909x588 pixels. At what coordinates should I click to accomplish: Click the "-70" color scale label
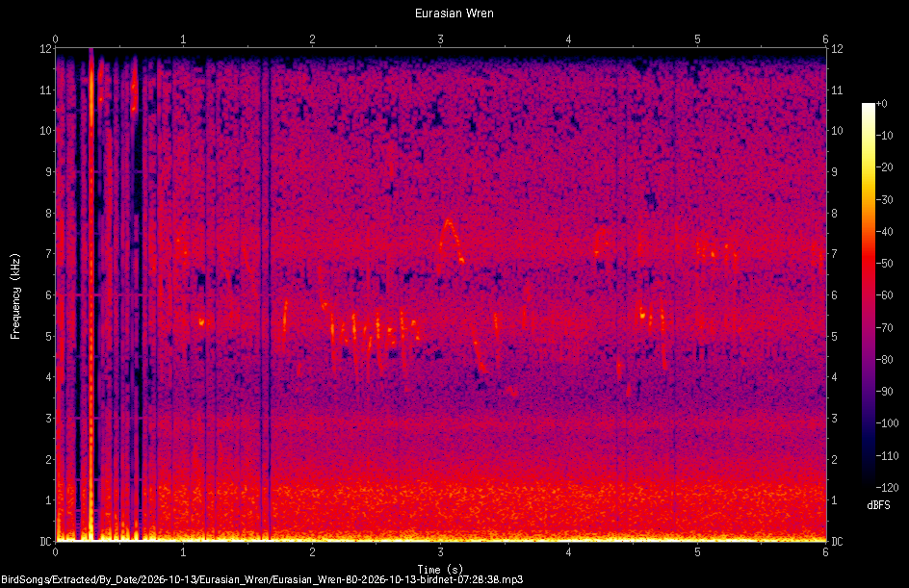click(884, 328)
